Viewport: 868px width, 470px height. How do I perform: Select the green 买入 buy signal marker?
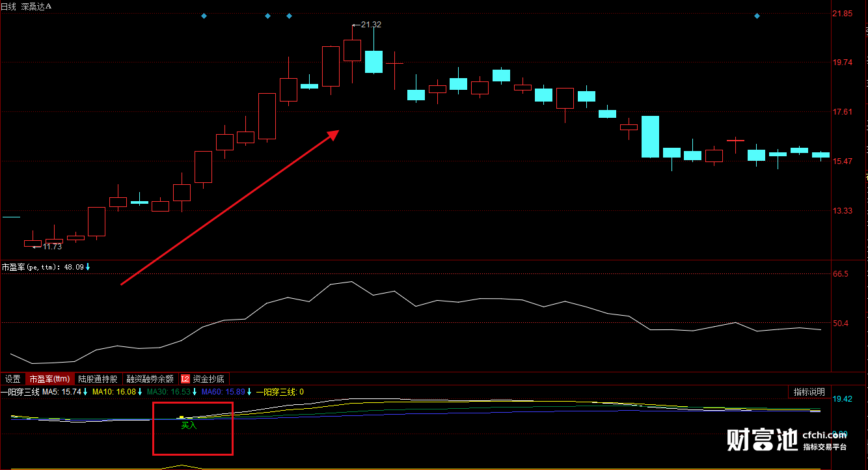(189, 425)
